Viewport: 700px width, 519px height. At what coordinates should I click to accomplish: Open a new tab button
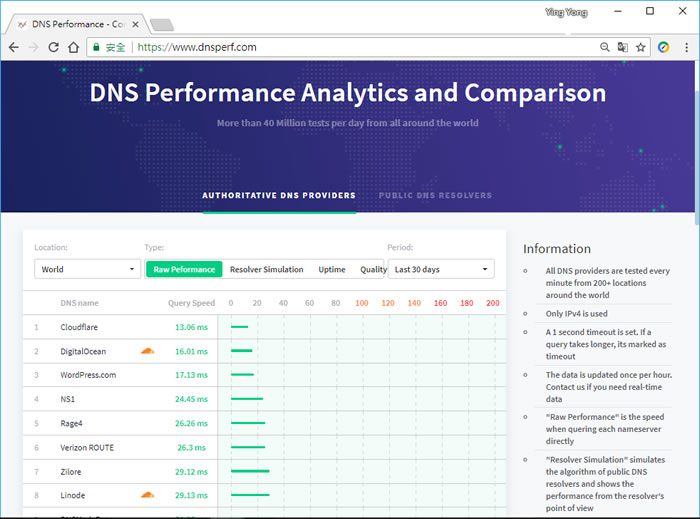point(162,25)
